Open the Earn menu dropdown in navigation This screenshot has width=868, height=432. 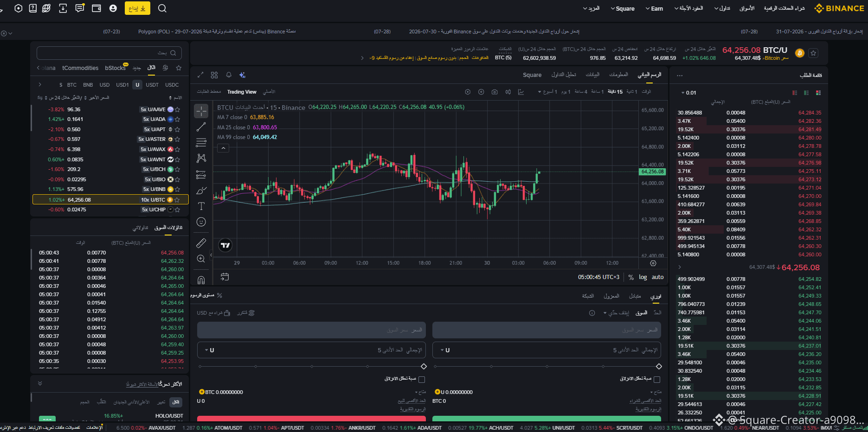point(654,8)
